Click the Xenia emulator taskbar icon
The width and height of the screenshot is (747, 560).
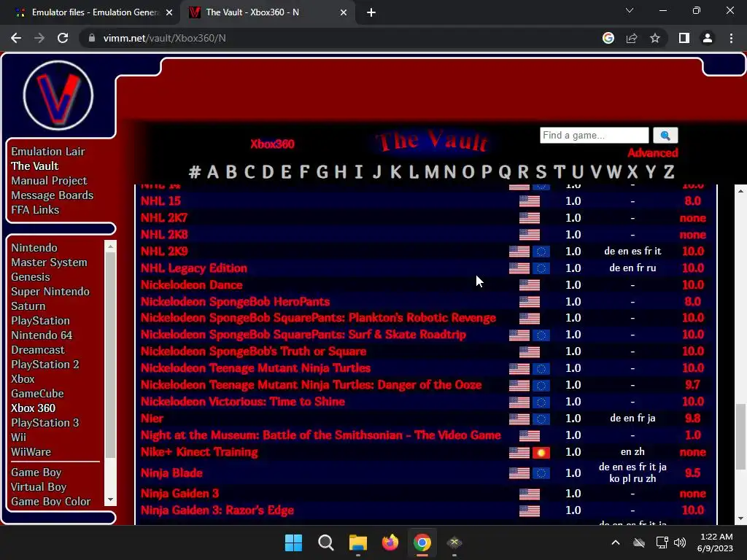[454, 542]
